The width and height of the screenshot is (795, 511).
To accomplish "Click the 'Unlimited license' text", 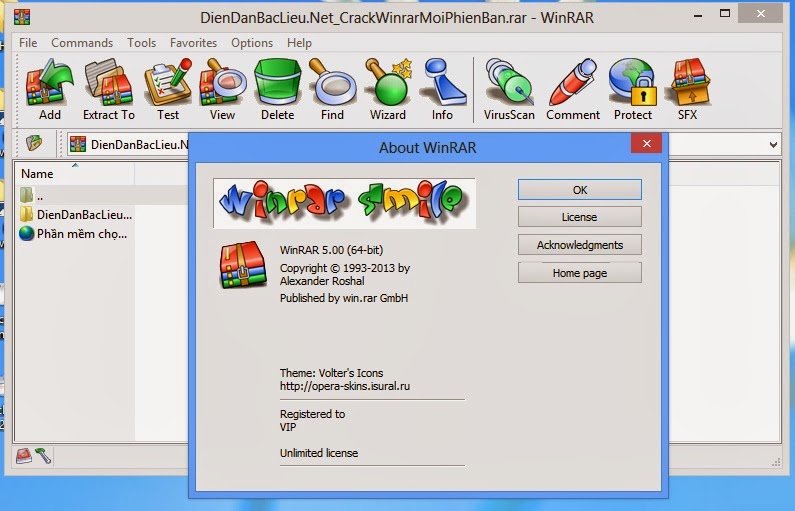I will (319, 453).
